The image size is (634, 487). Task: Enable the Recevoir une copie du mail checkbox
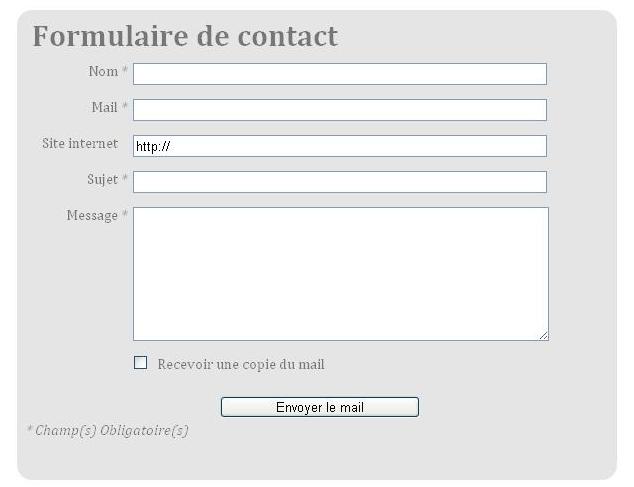pyautogui.click(x=141, y=363)
